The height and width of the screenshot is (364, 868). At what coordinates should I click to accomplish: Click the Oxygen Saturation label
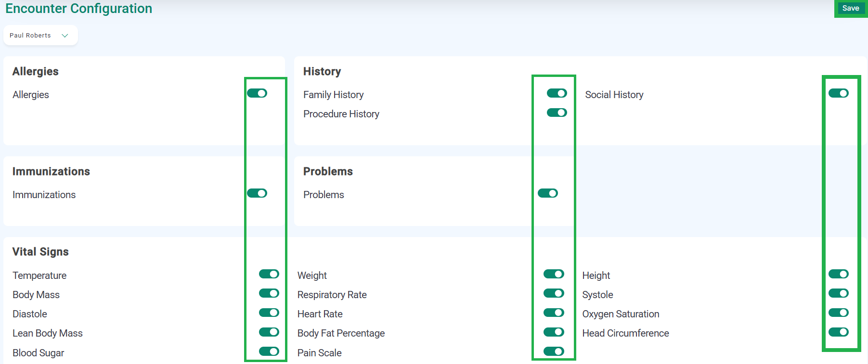[621, 314]
